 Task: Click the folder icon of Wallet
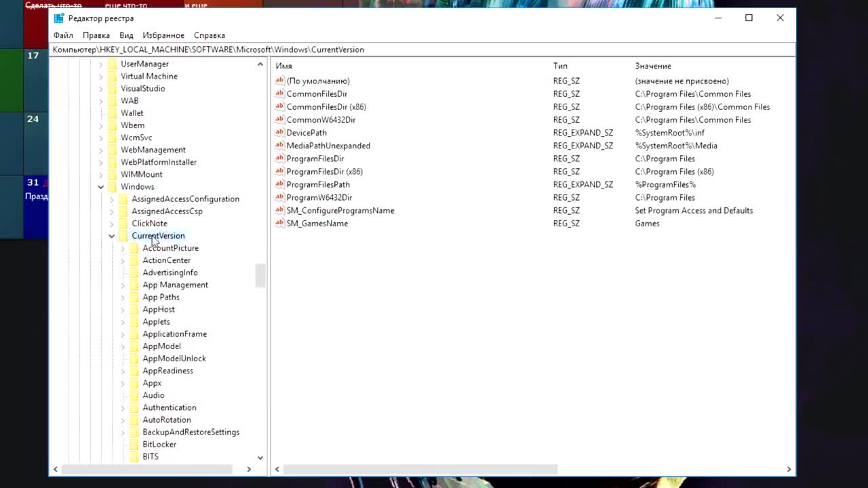tap(112, 113)
